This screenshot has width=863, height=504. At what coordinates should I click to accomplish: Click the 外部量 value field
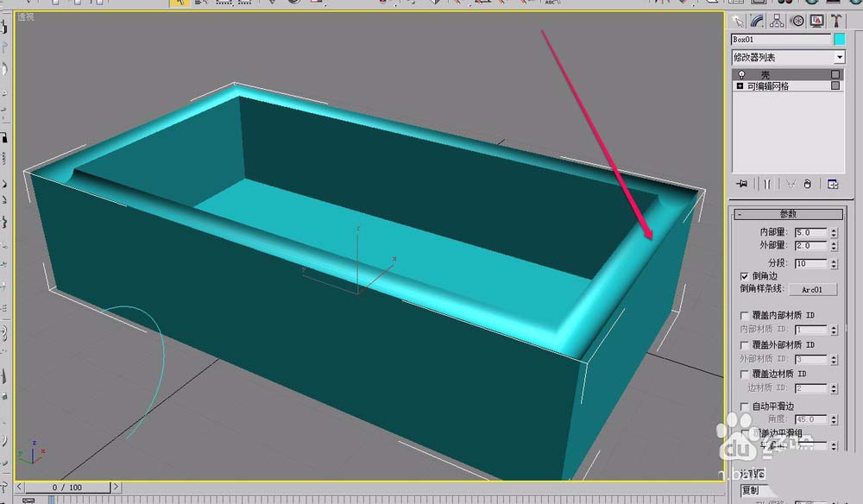[810, 245]
